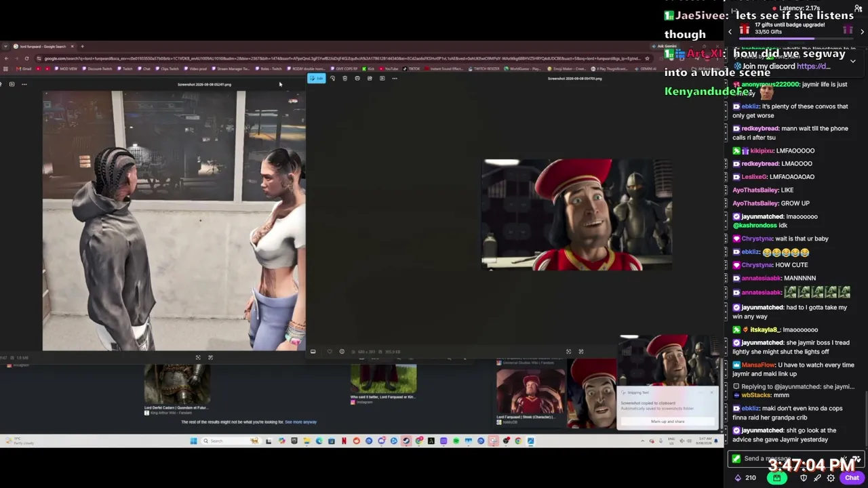868x488 pixels.
Task: Go back in the browser
Action: pos(6,58)
